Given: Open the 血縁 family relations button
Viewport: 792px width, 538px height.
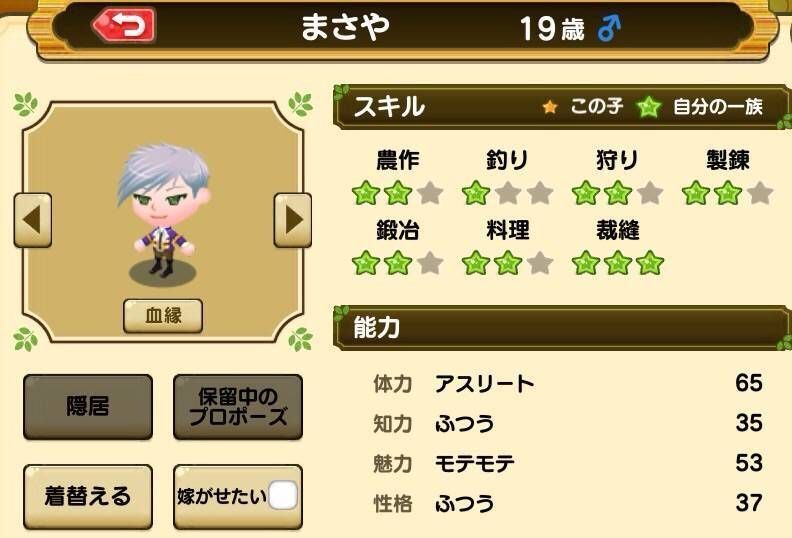Looking at the screenshot, I should point(163,316).
